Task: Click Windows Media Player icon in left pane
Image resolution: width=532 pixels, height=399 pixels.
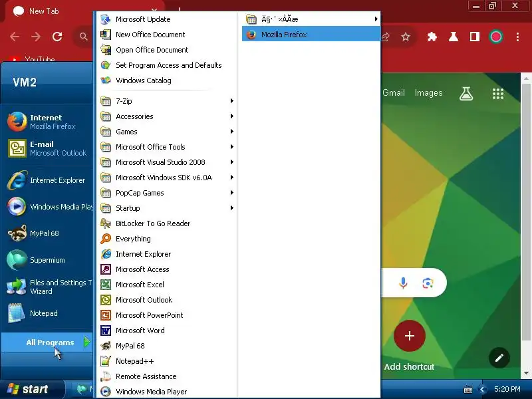Action: click(17, 207)
